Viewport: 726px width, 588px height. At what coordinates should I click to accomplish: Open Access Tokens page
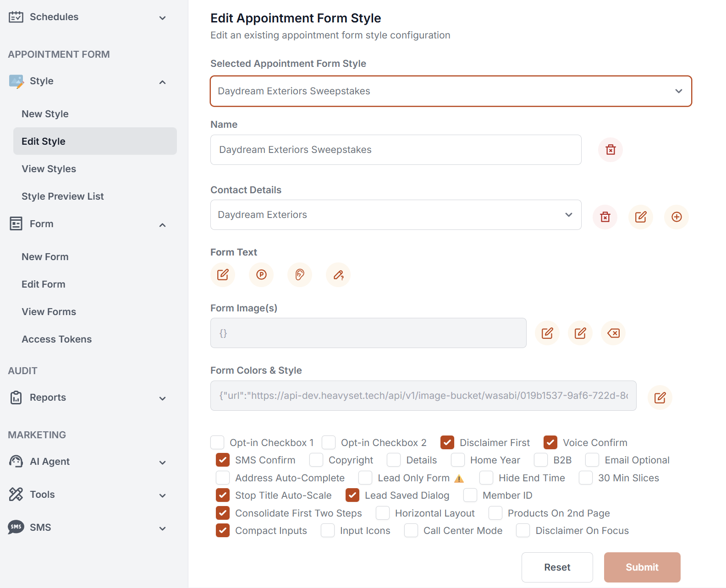95,339
